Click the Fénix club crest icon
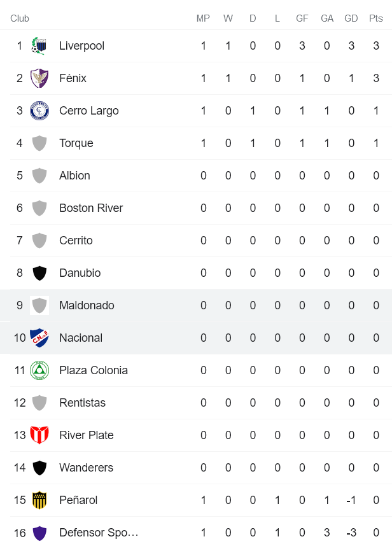 pos(39,78)
